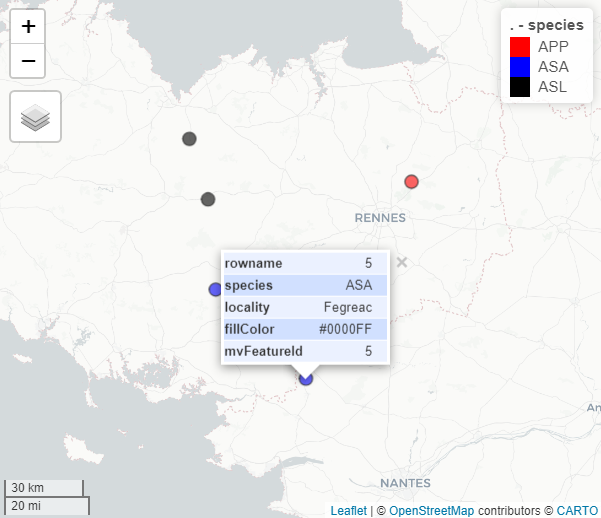Open the layers control icon
This screenshot has height=518, width=601.
click(x=35, y=117)
